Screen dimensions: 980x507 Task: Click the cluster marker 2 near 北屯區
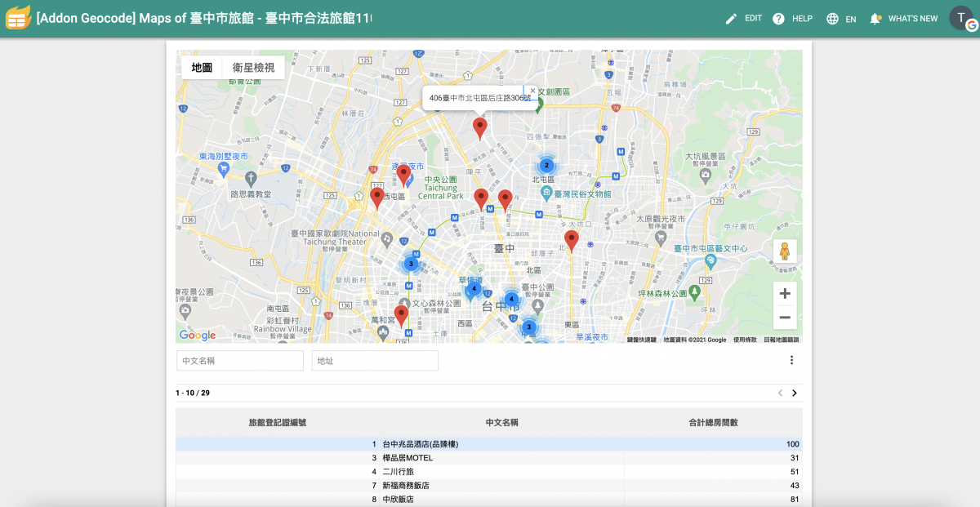547,165
